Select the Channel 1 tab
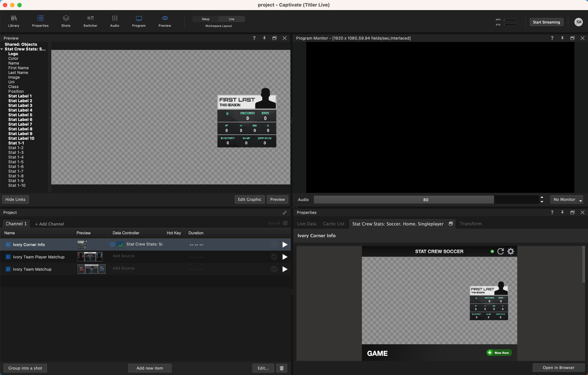Image resolution: width=588 pixels, height=375 pixels. pos(16,224)
